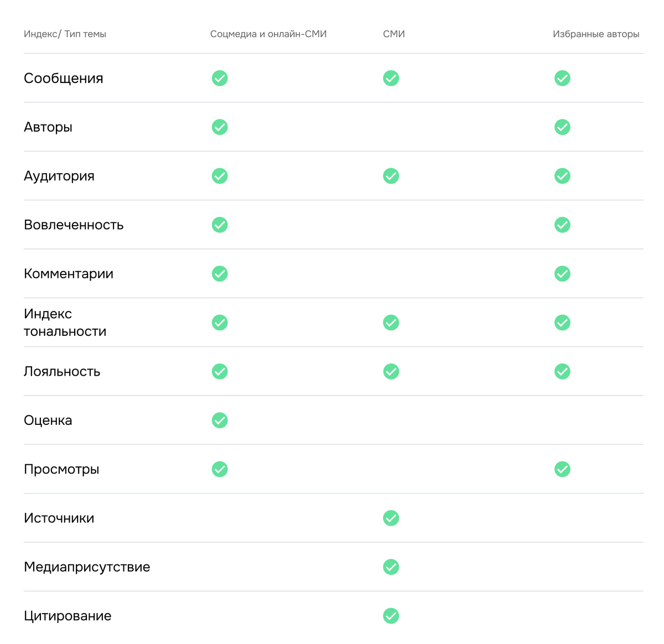The height and width of the screenshot is (644, 664).
Task: Click the Индекс/ Тип темы header label
Action: point(65,34)
